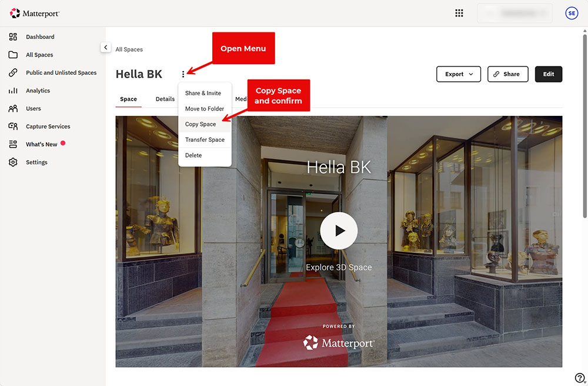Screen dimensions: 588x386
Task: Click the All Spaces folder icon
Action: [x=13, y=55]
